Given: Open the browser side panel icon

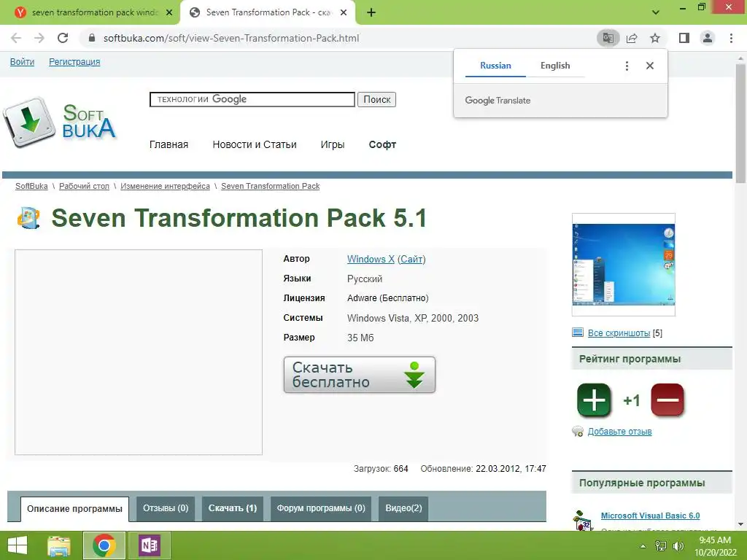Looking at the screenshot, I should click(x=684, y=38).
